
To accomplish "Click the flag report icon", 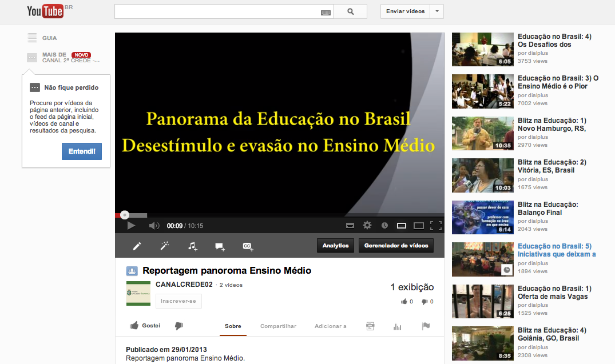I will [426, 326].
